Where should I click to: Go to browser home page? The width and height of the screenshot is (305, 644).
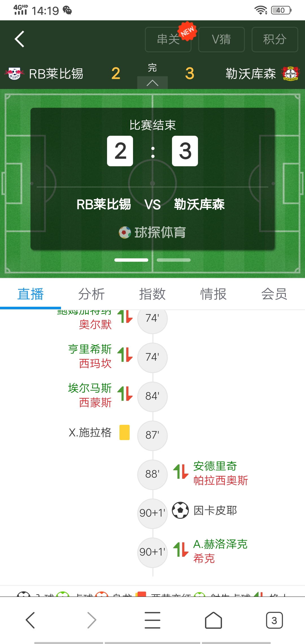coord(213,620)
